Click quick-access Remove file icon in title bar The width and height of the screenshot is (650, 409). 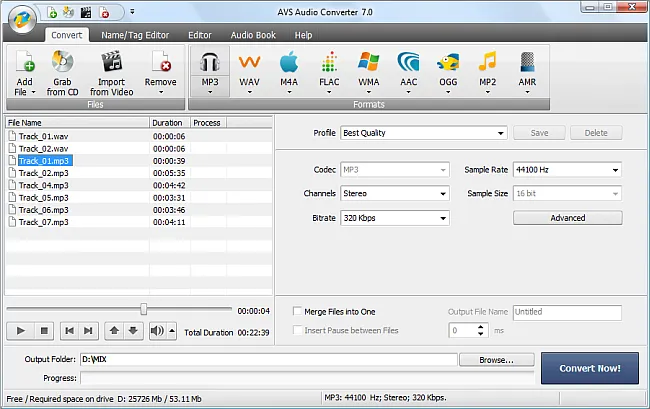pos(104,13)
